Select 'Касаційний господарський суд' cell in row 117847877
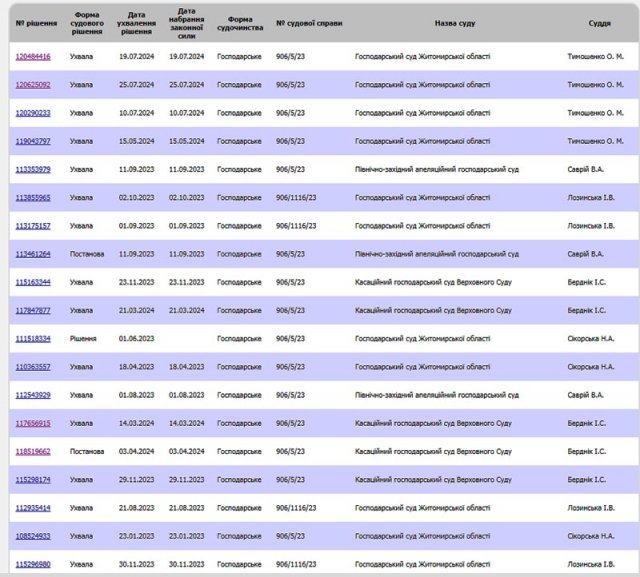Image resolution: width=640 pixels, height=577 pixels. tap(433, 311)
